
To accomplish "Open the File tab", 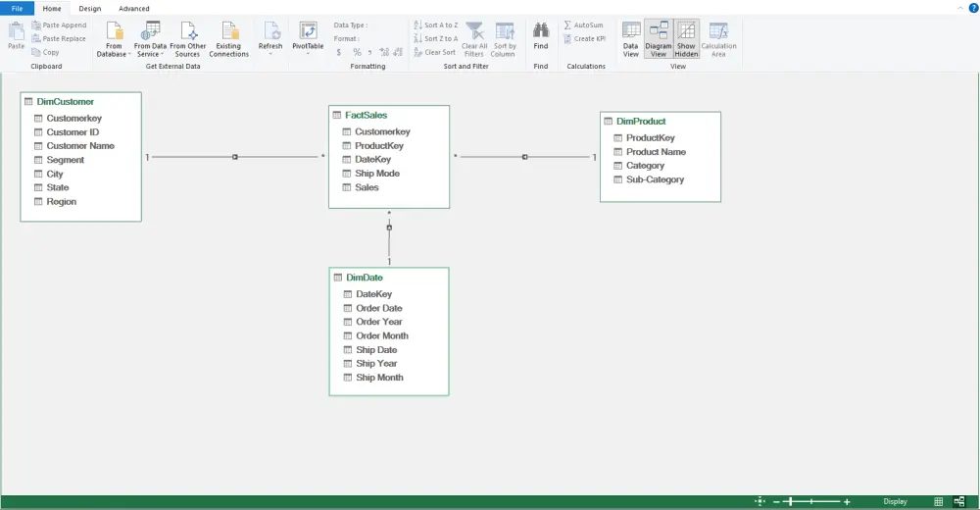I will [17, 8].
